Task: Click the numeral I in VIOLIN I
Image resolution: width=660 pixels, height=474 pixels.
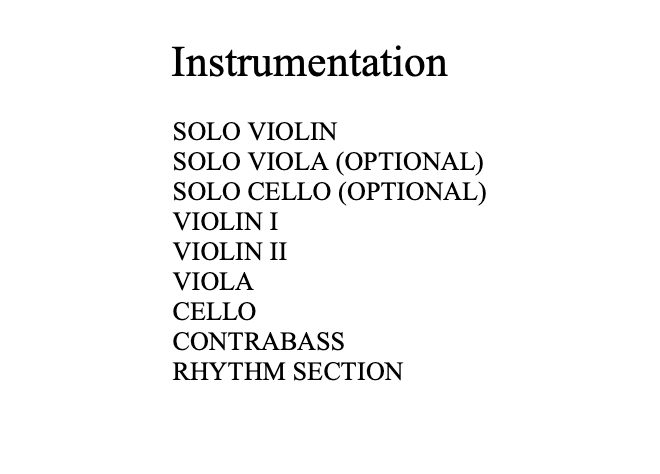Action: coord(273,221)
